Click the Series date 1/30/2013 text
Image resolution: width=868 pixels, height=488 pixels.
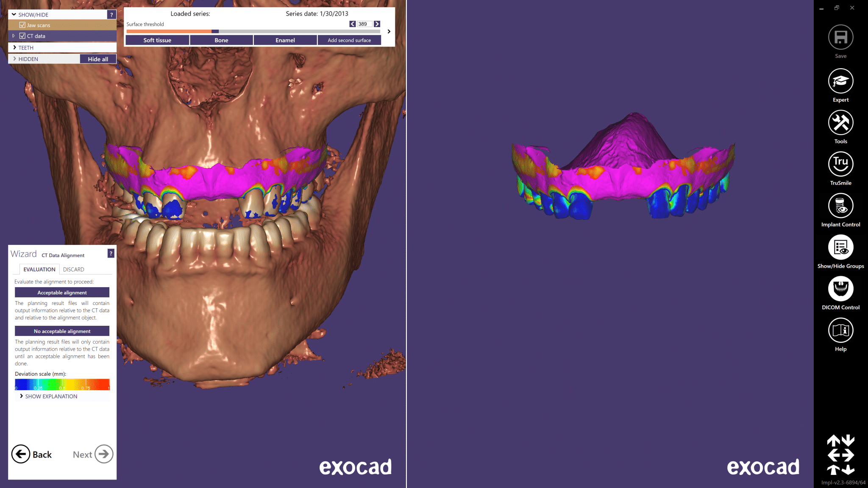tap(317, 14)
